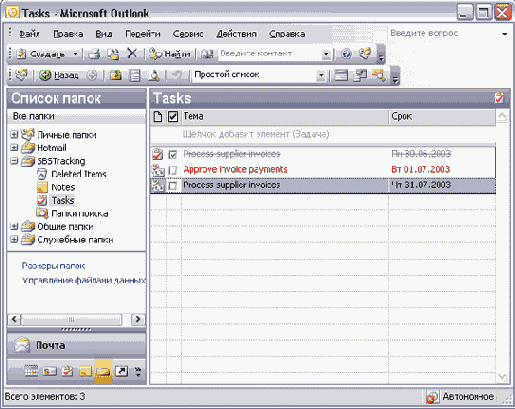This screenshot has width=515, height=409.
Task: Expand the Личные папки tree node
Action: click(14, 135)
